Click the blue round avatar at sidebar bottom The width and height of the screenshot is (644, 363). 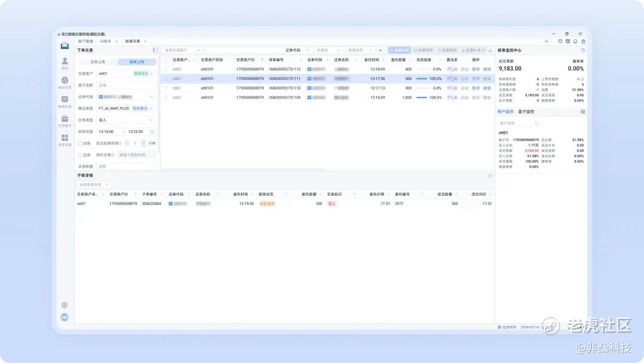(x=64, y=317)
